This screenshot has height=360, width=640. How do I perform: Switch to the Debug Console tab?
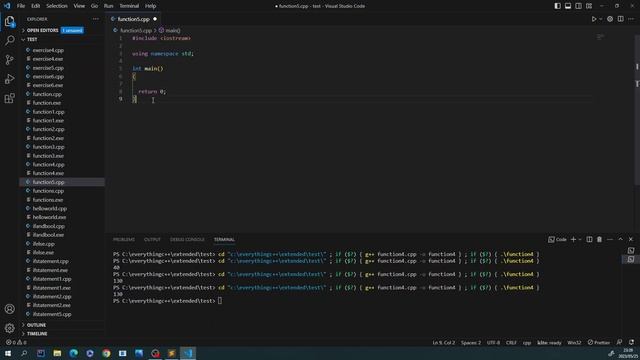tap(187, 240)
